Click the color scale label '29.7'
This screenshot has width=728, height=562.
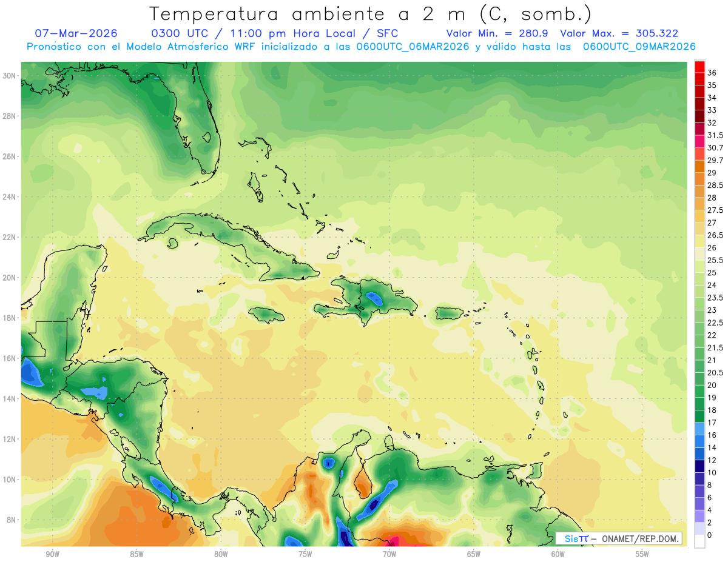click(715, 160)
